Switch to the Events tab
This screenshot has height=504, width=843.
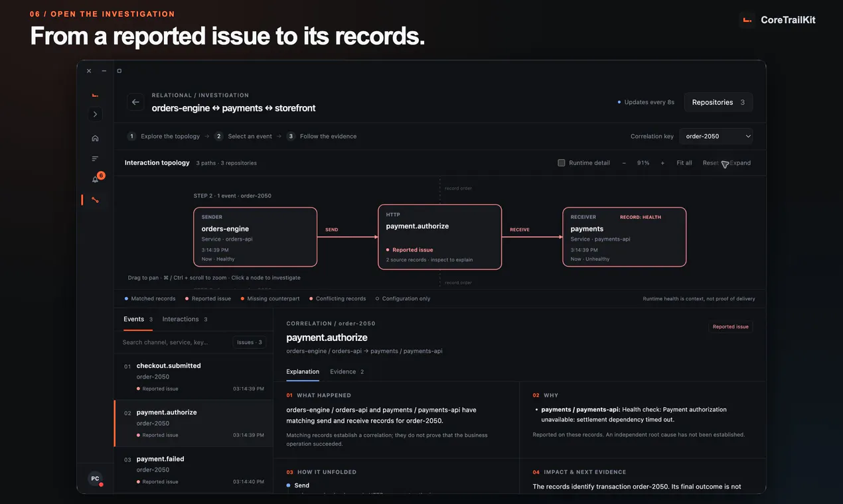[138, 320]
